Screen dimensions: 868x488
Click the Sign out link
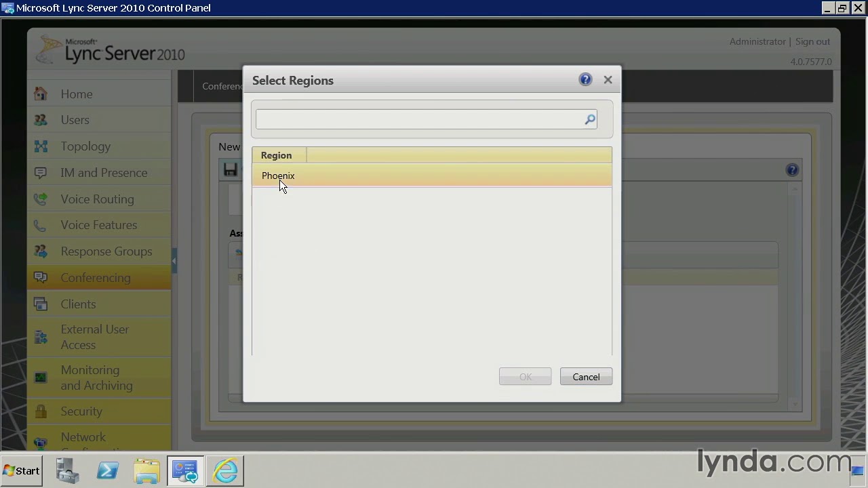pos(812,41)
